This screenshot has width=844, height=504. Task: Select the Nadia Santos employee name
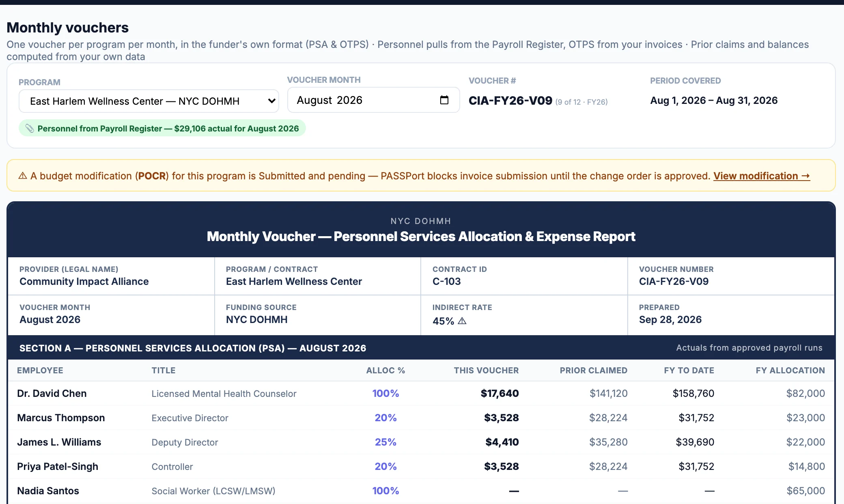(48, 491)
